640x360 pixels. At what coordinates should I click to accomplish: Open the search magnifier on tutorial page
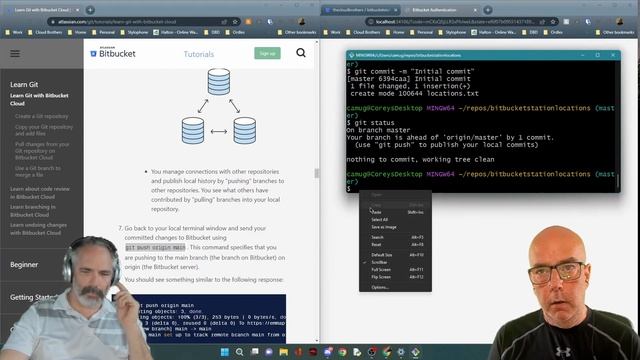(301, 53)
